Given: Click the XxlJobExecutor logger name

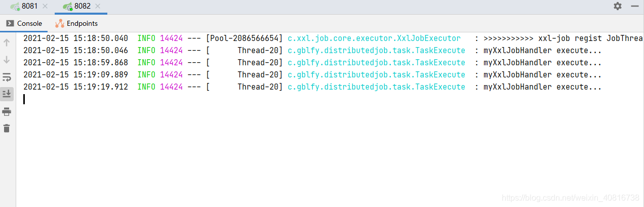Looking at the screenshot, I should [x=374, y=38].
